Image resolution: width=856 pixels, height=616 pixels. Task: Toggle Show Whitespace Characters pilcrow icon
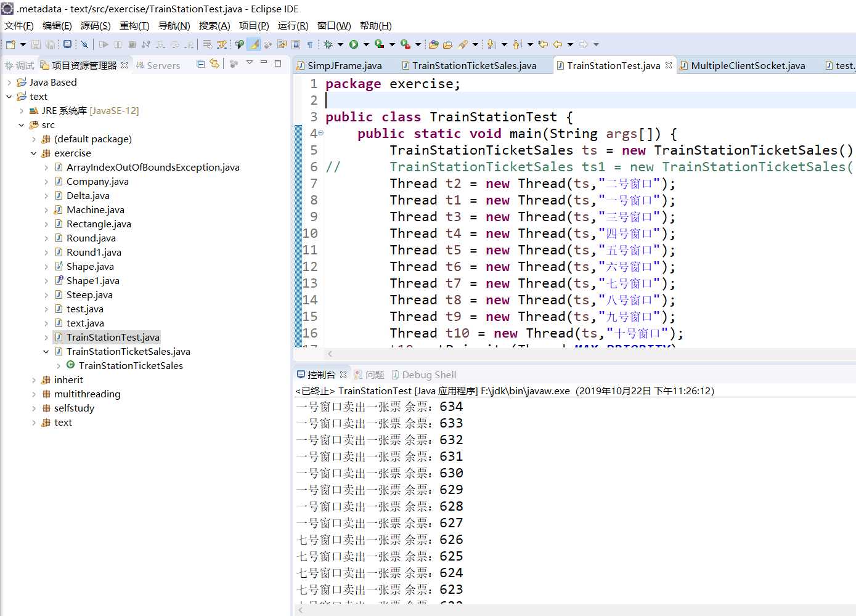(310, 44)
